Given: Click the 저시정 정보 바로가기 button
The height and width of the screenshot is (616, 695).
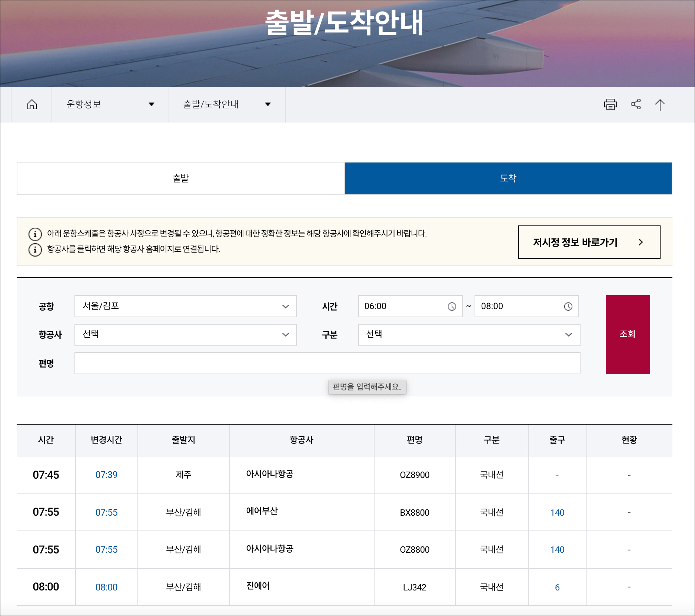Looking at the screenshot, I should click(589, 242).
